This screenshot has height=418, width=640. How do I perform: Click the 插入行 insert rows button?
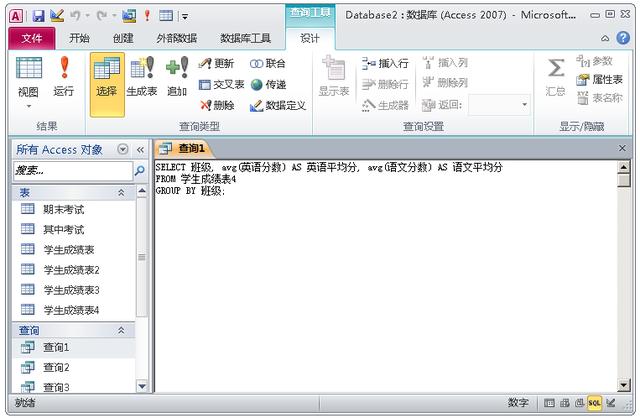[x=385, y=63]
